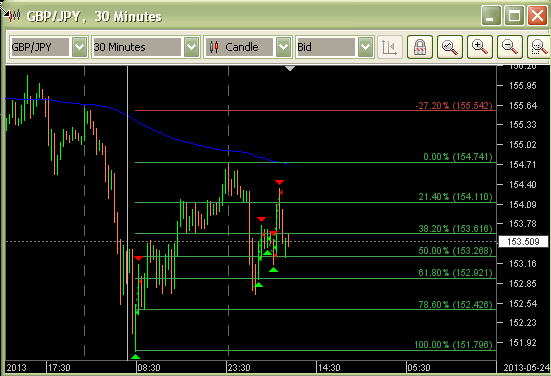Click the 151.92 price axis value
The image size is (551, 376).
[x=523, y=343]
